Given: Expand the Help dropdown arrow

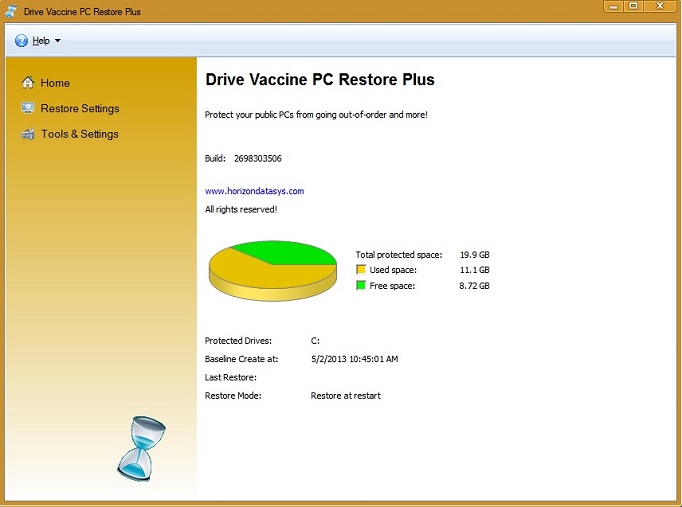Looking at the screenshot, I should (57, 41).
